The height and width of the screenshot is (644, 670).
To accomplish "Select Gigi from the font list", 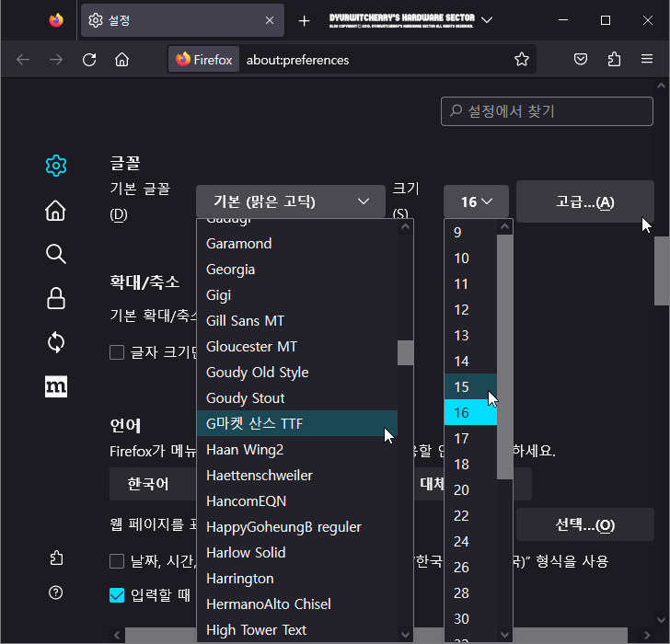I will pos(297,294).
